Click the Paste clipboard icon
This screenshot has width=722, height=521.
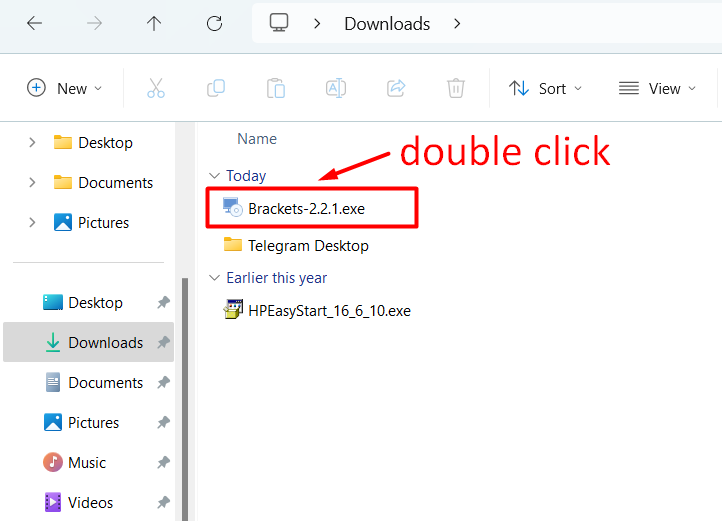click(276, 88)
